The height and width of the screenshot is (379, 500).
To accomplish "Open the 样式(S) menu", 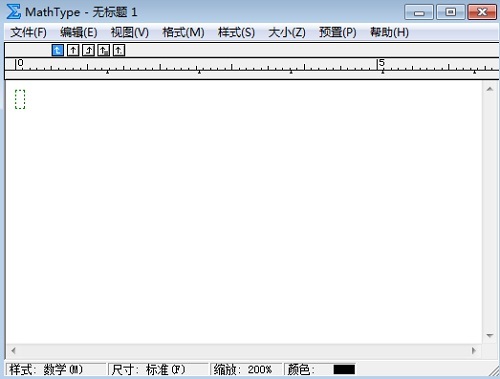I will (x=236, y=32).
